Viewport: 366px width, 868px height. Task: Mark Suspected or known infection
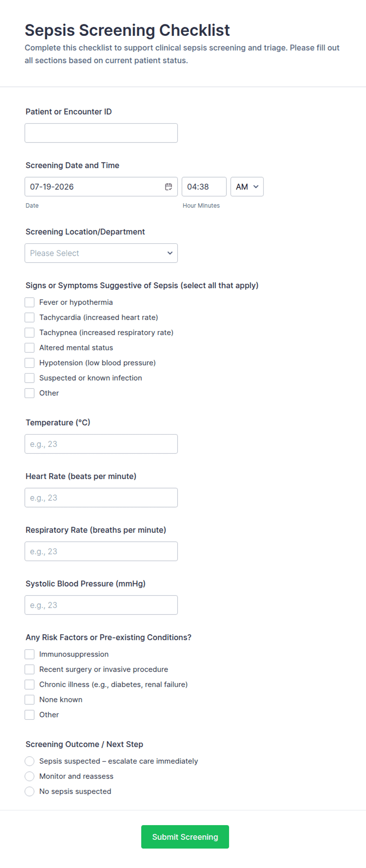(x=30, y=378)
